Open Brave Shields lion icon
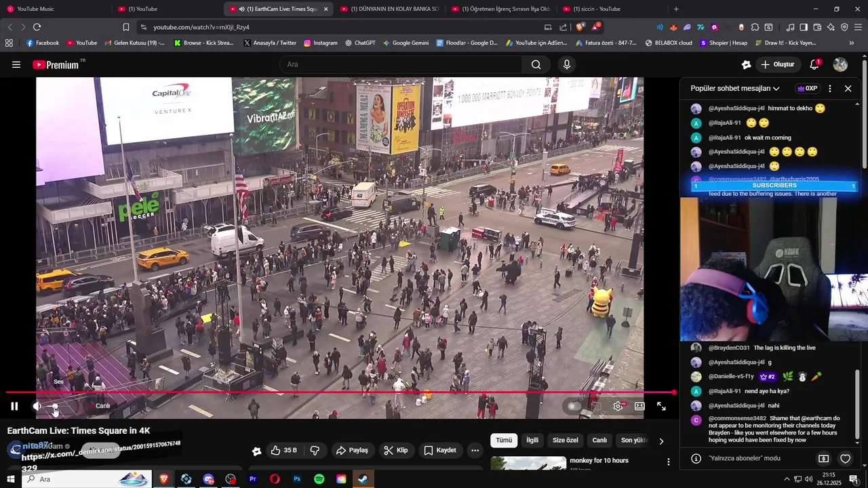The width and height of the screenshot is (868, 488). click(580, 27)
